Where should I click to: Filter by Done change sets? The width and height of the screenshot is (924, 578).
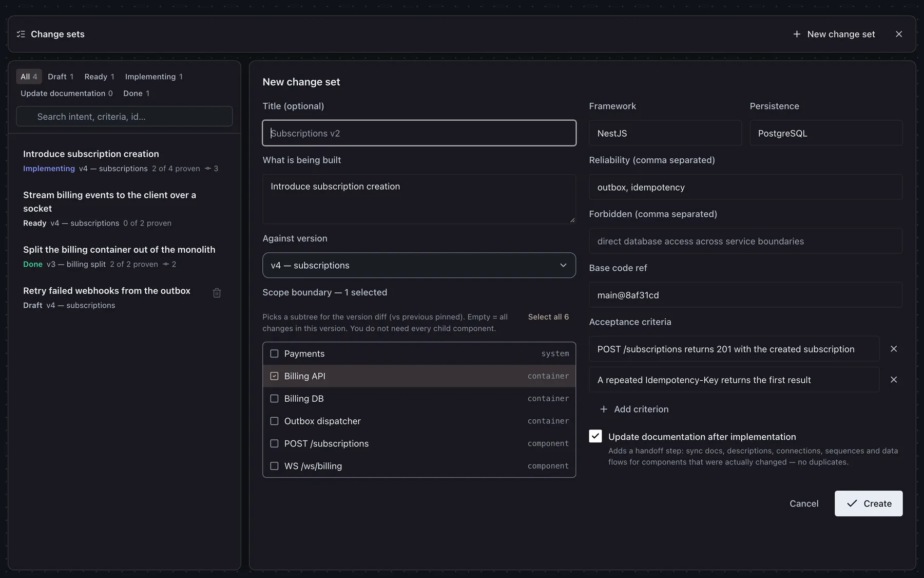136,93
